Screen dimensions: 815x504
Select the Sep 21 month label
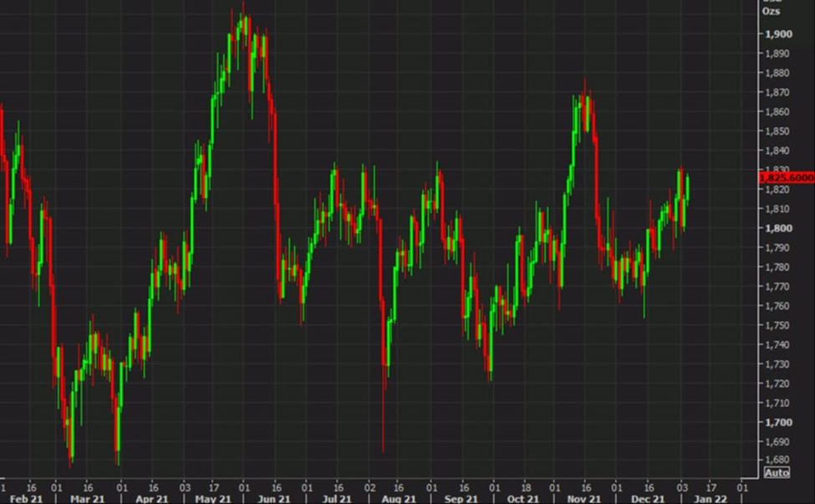461,499
